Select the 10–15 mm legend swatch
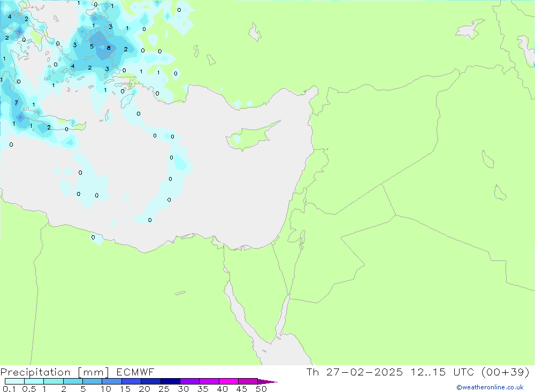 point(112,381)
